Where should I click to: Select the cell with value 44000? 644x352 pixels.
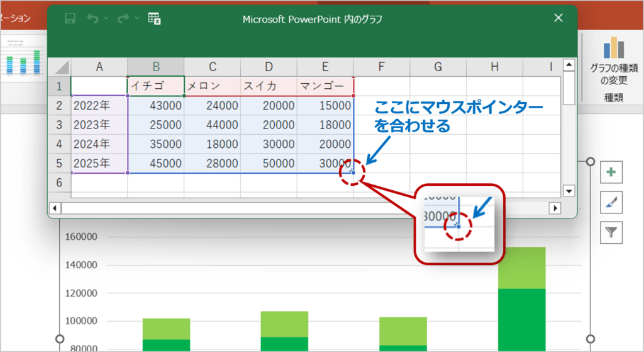click(x=213, y=125)
